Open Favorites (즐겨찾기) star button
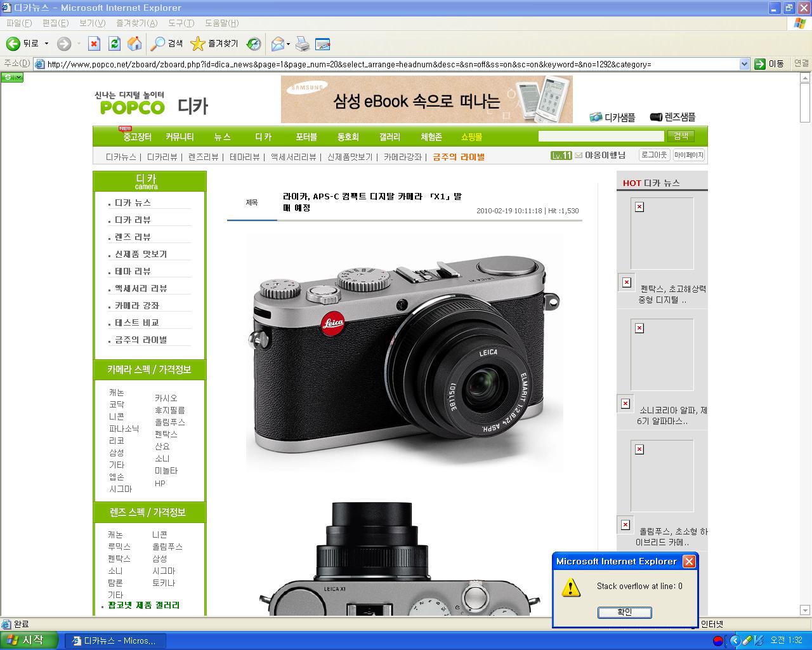Screen dimensions: 812x650 pos(214,44)
